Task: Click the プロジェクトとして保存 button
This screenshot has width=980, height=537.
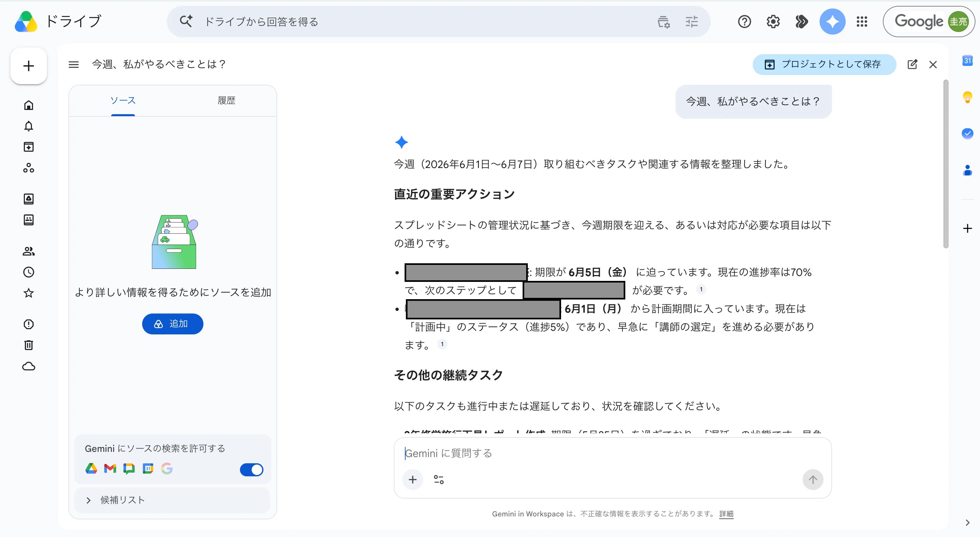Action: (824, 64)
